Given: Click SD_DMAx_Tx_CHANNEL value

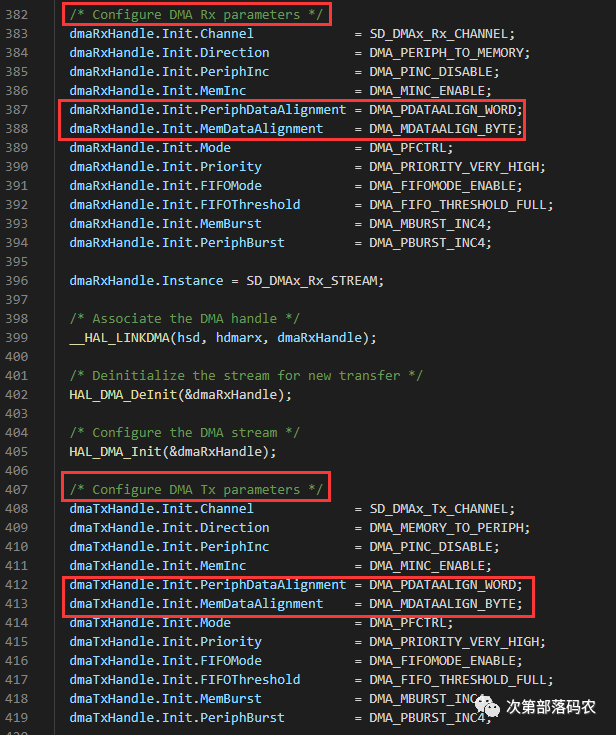Looking at the screenshot, I should tap(439, 509).
